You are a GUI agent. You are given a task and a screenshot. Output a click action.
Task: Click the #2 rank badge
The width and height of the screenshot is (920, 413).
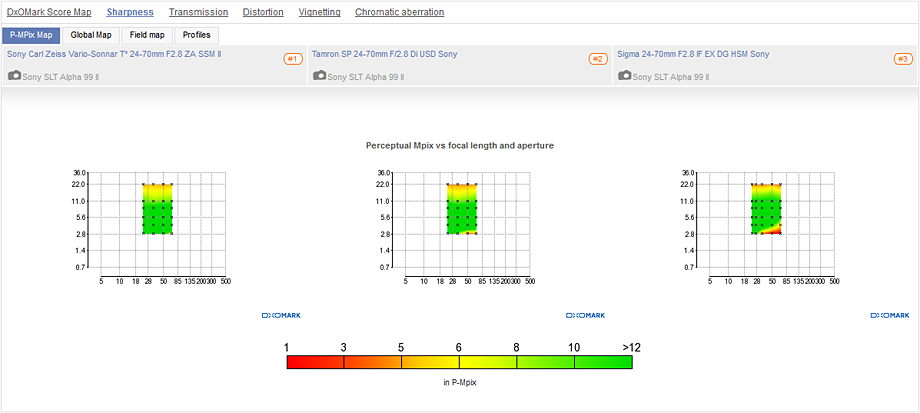(598, 59)
